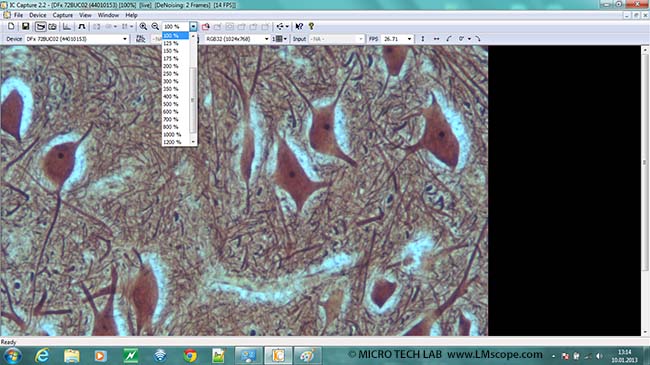This screenshot has width=650, height=365.
Task: Open the binning grid dropdown
Action: (280, 39)
